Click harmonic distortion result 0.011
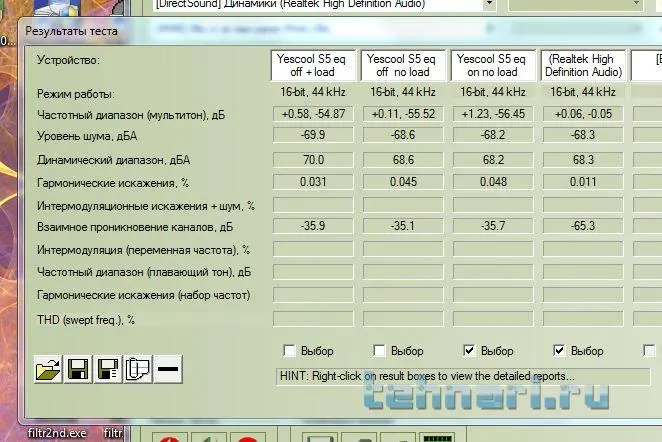The height and width of the screenshot is (442, 662). click(x=583, y=182)
